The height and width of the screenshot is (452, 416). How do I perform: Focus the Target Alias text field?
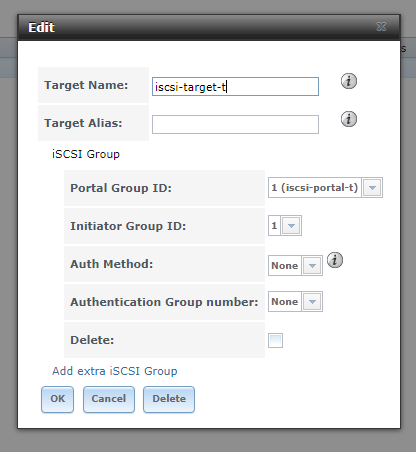235,125
